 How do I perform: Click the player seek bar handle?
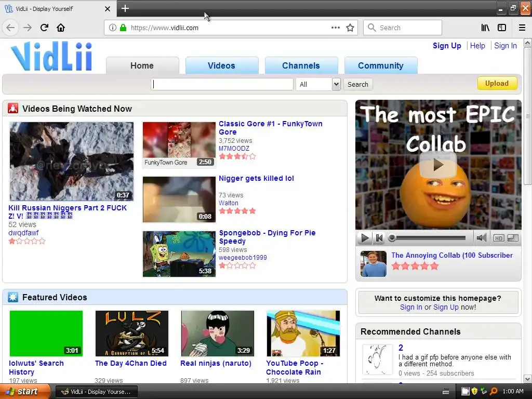(x=392, y=238)
